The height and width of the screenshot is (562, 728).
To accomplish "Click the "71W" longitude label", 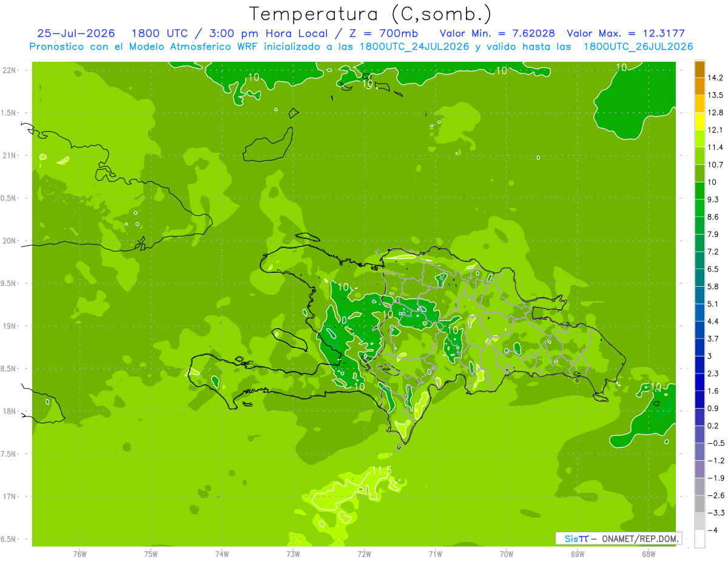I will (x=435, y=553).
